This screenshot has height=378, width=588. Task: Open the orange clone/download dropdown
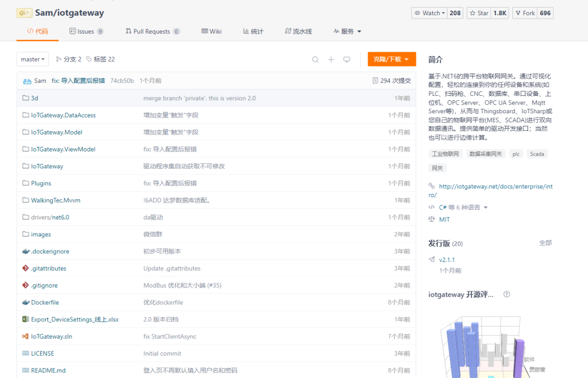391,59
